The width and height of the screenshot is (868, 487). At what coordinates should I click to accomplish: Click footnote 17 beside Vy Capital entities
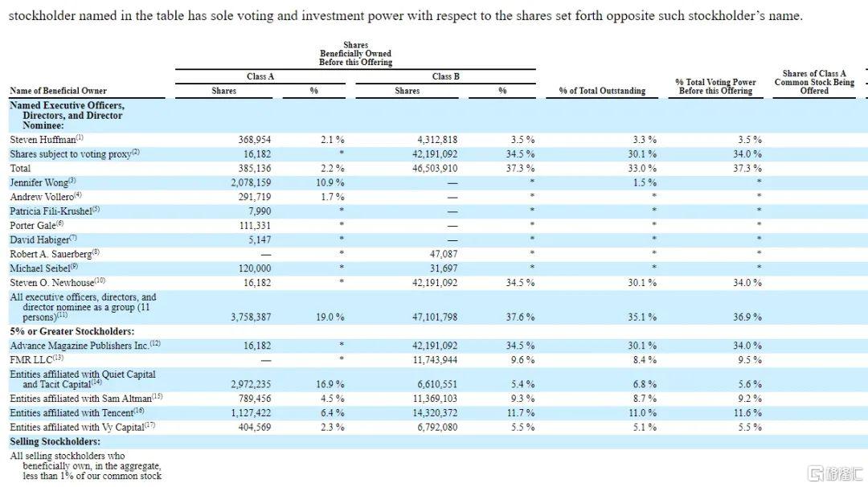(149, 425)
